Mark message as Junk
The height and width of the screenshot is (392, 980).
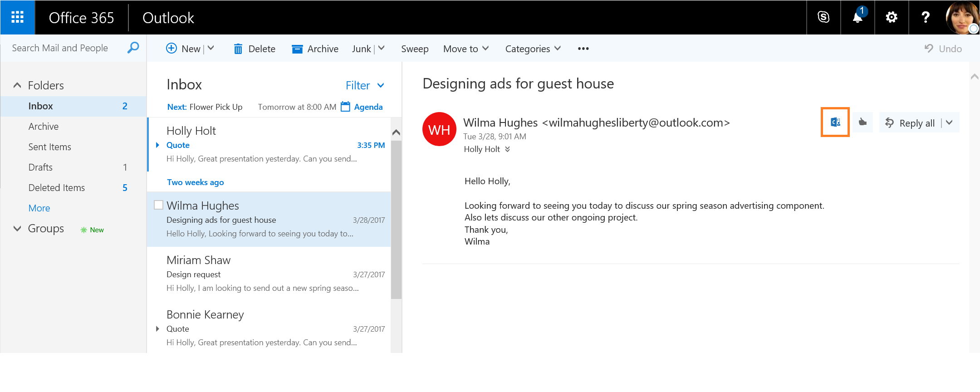click(x=361, y=49)
